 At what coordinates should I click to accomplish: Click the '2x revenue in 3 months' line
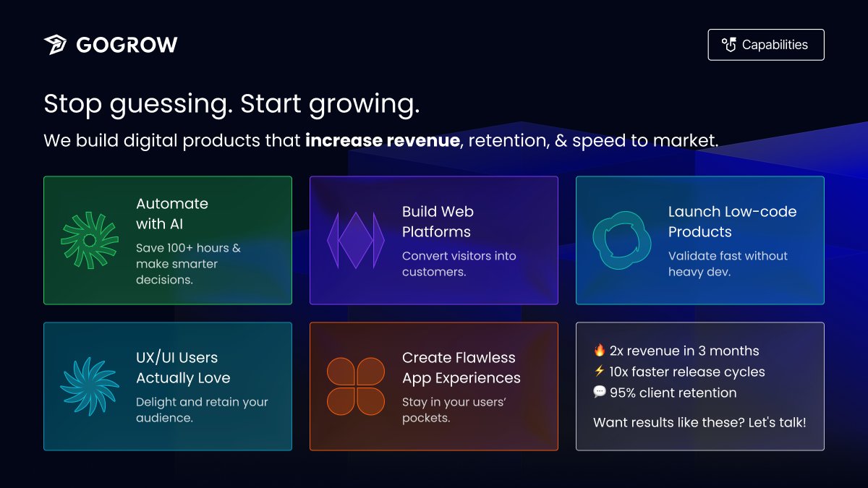tap(684, 351)
